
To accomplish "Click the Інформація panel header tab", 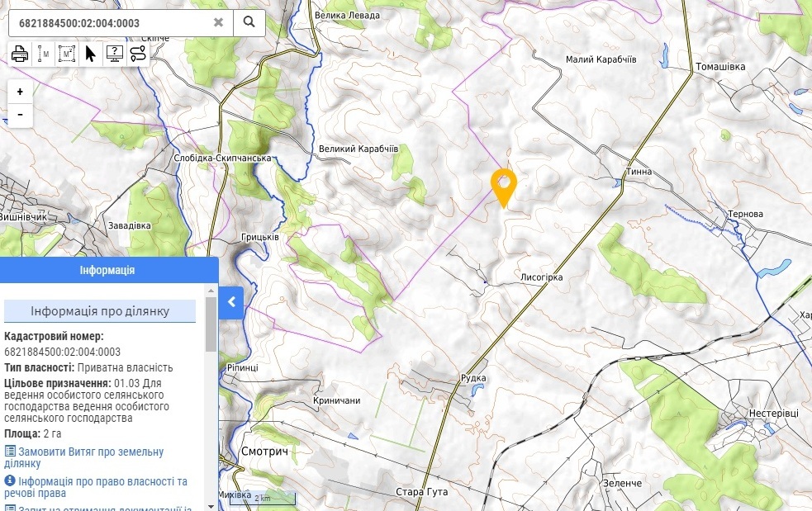I will pos(107,270).
